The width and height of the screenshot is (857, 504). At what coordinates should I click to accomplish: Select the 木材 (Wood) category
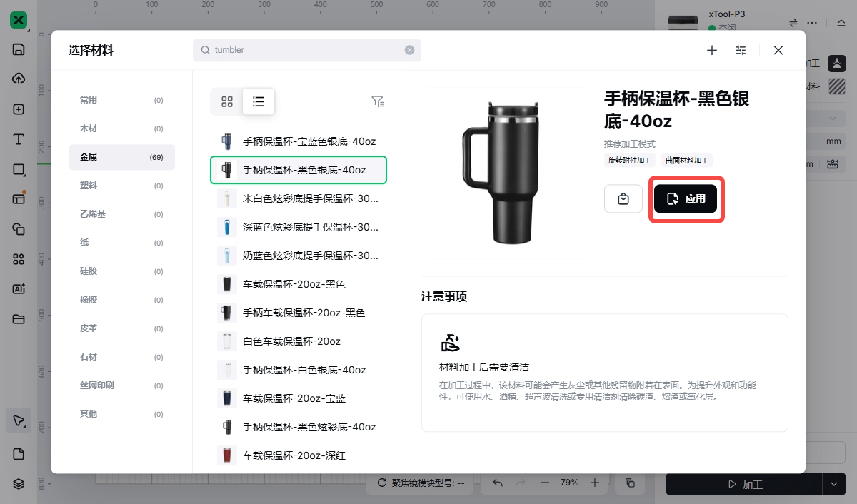121,128
